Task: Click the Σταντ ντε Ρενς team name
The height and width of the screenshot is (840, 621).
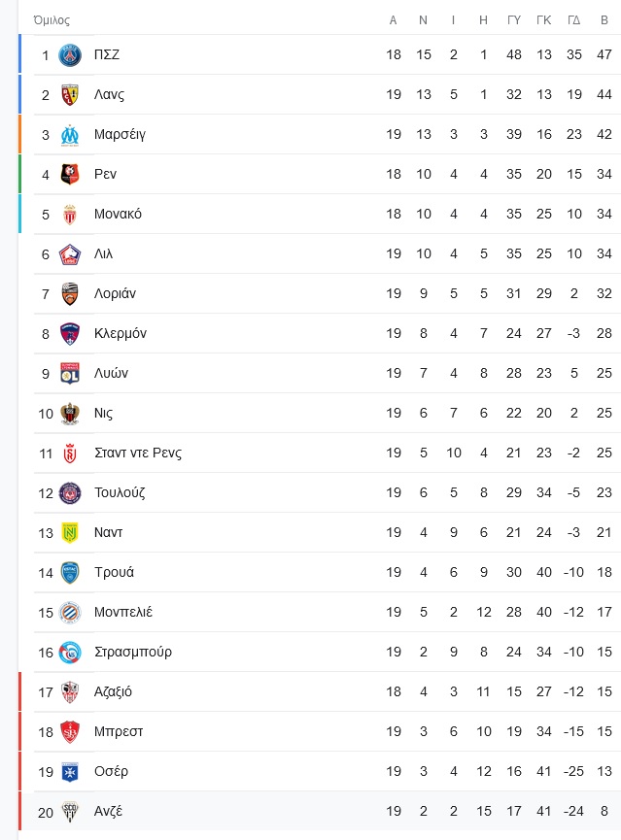Action: [138, 453]
